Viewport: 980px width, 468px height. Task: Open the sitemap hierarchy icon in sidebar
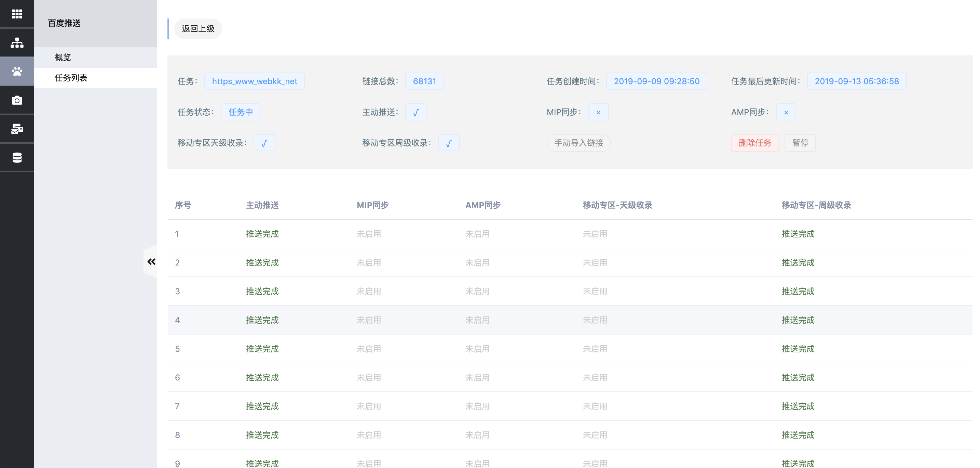(17, 43)
